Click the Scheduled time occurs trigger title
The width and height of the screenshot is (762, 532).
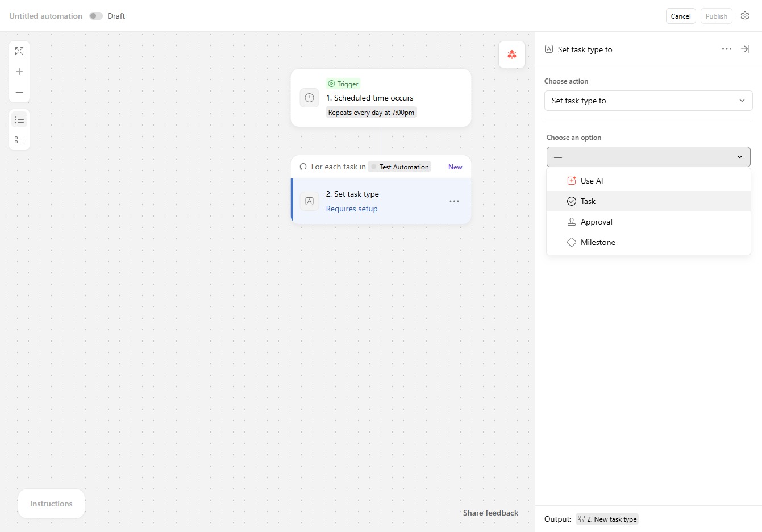(369, 98)
